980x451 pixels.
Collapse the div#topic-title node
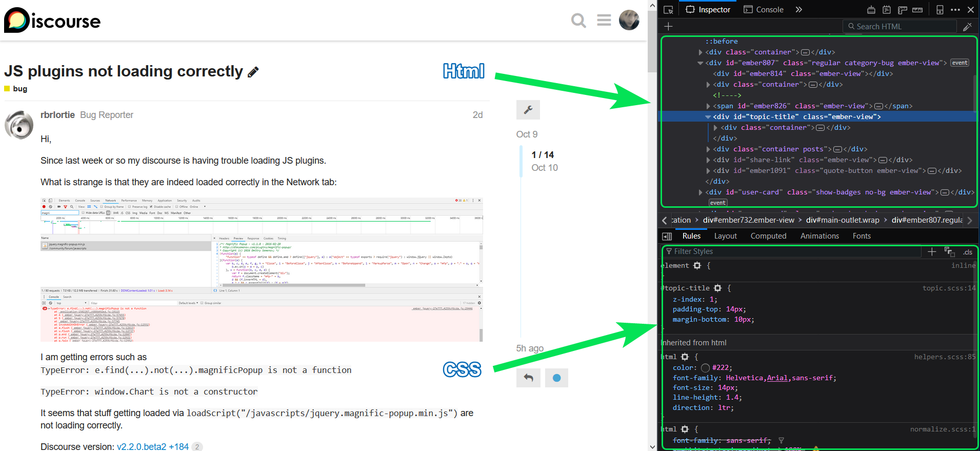pos(708,117)
